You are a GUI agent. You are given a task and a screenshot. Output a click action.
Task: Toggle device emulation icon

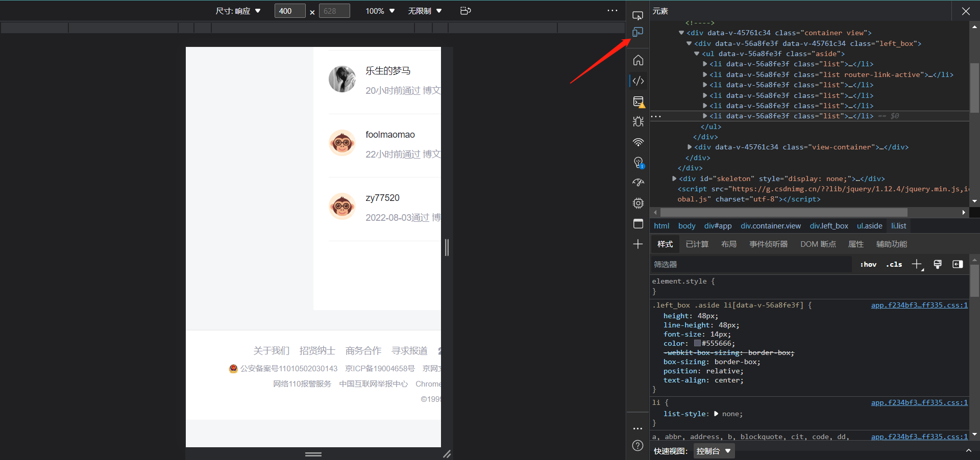tap(638, 32)
